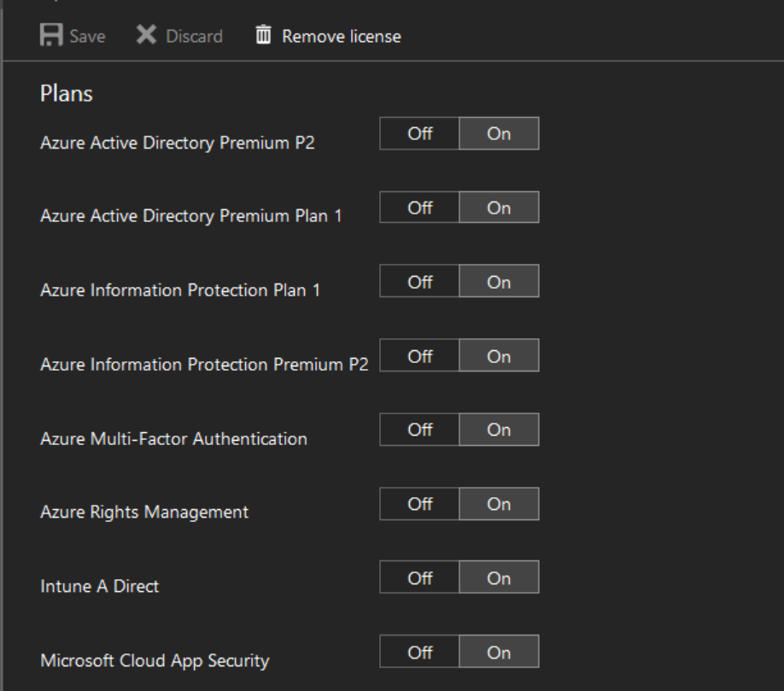
Task: Turn on Microsoft Cloud App Security
Action: (x=499, y=652)
